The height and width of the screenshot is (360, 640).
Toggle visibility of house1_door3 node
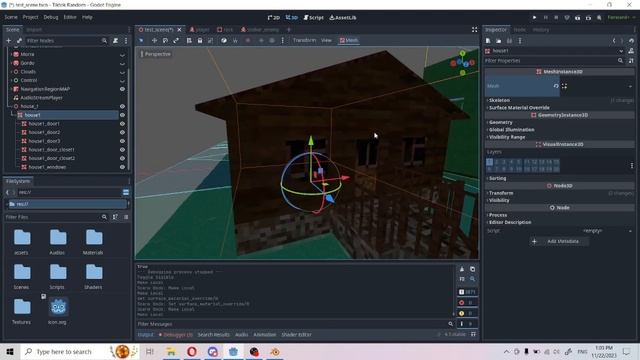point(122,141)
